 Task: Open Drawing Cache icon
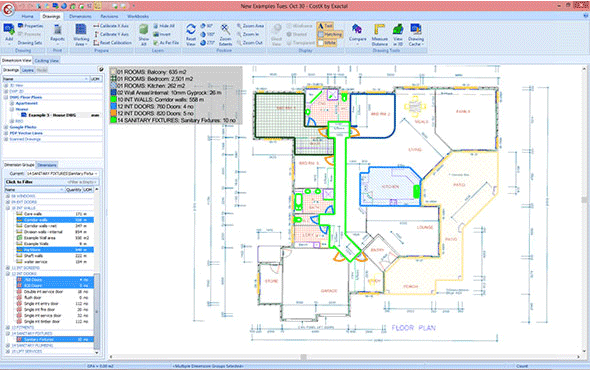coord(416,34)
